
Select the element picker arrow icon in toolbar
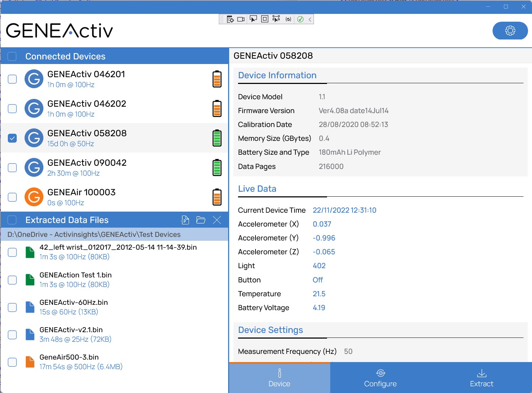pos(253,19)
